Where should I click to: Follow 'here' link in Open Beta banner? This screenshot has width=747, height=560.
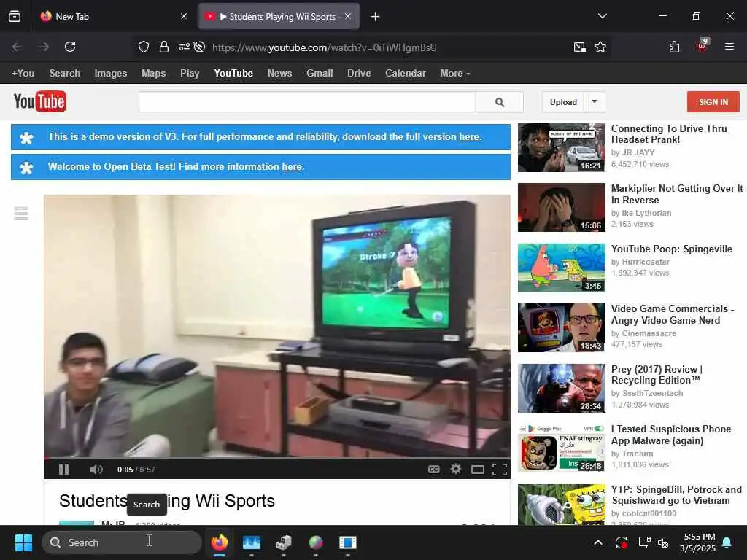tap(292, 167)
